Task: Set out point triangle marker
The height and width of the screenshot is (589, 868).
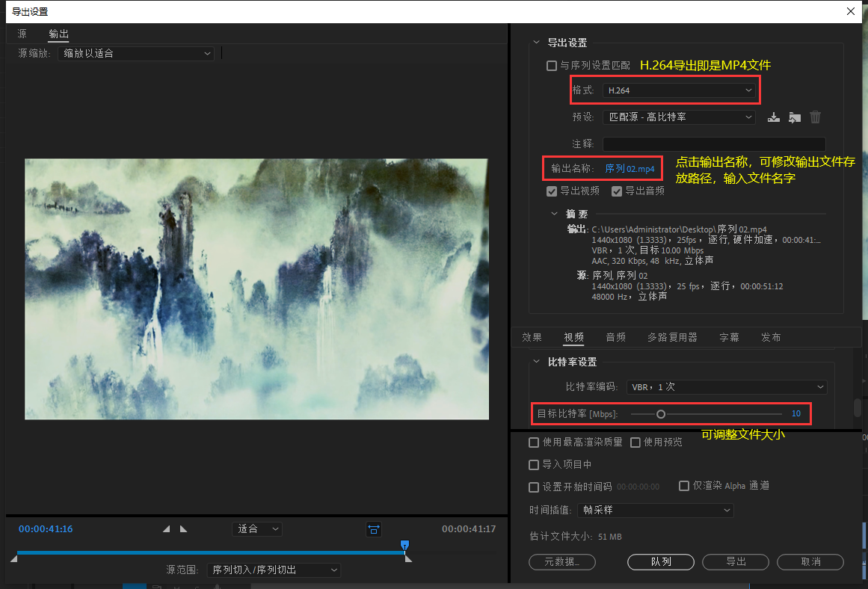Action: tap(183, 529)
